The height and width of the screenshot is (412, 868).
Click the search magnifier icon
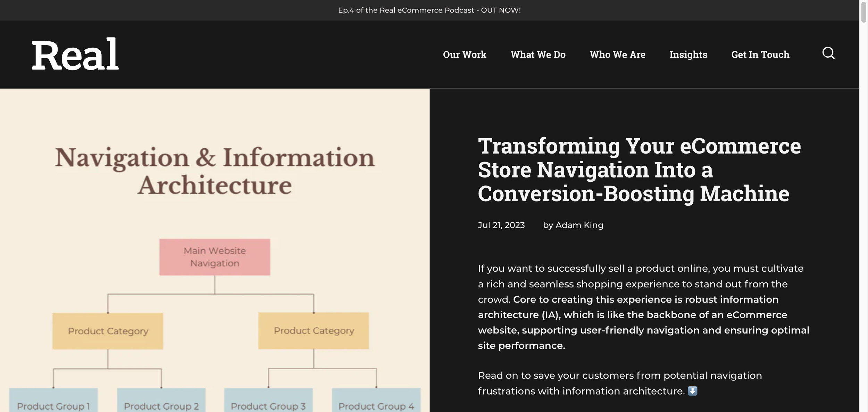pyautogui.click(x=828, y=53)
